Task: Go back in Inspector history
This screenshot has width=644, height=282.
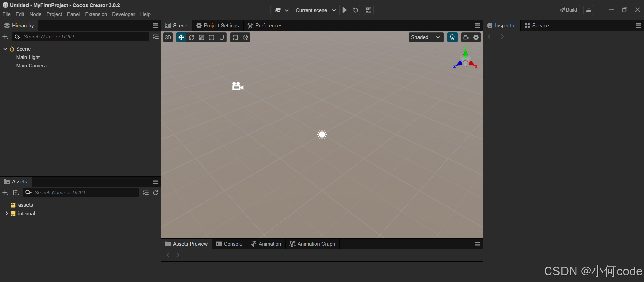Action: coord(489,37)
